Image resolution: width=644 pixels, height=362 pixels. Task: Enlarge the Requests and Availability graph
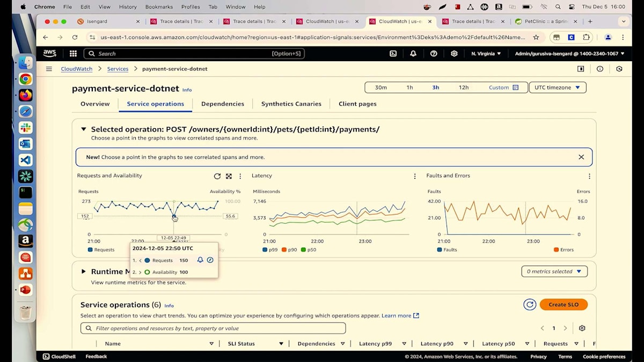pyautogui.click(x=229, y=176)
